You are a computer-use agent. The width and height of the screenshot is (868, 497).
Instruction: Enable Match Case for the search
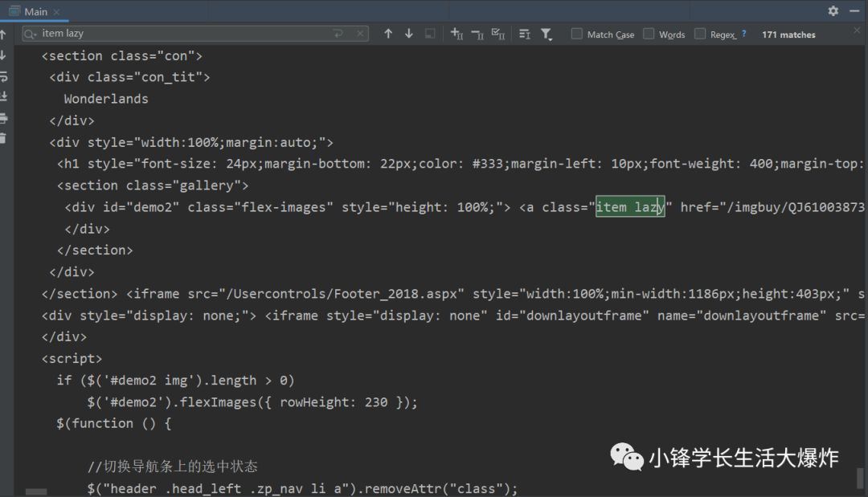575,34
